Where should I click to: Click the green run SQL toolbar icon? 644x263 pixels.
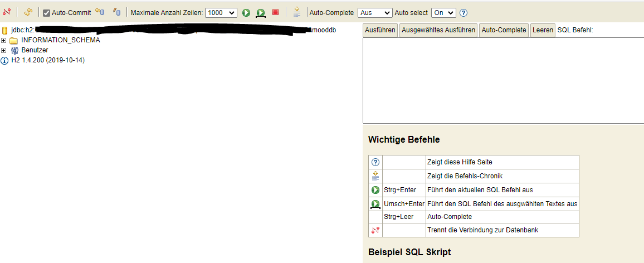tap(246, 13)
